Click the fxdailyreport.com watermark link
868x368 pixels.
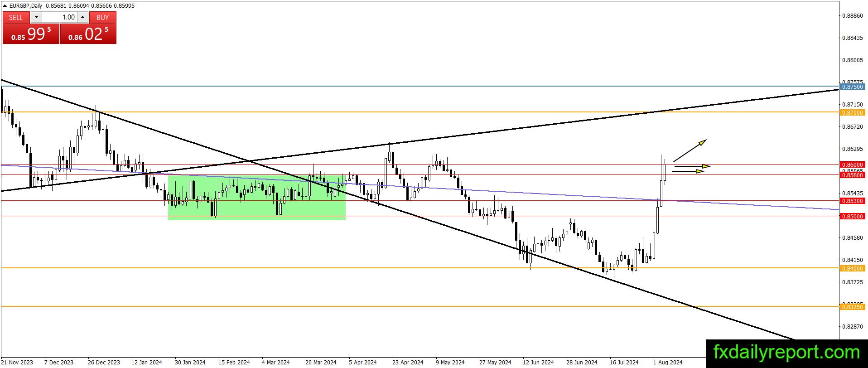click(x=786, y=353)
